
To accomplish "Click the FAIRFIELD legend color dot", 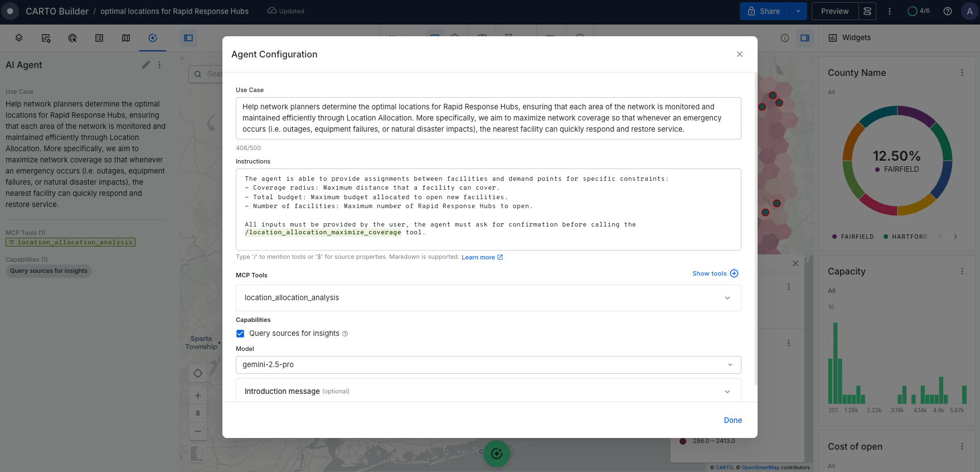I will [x=835, y=237].
